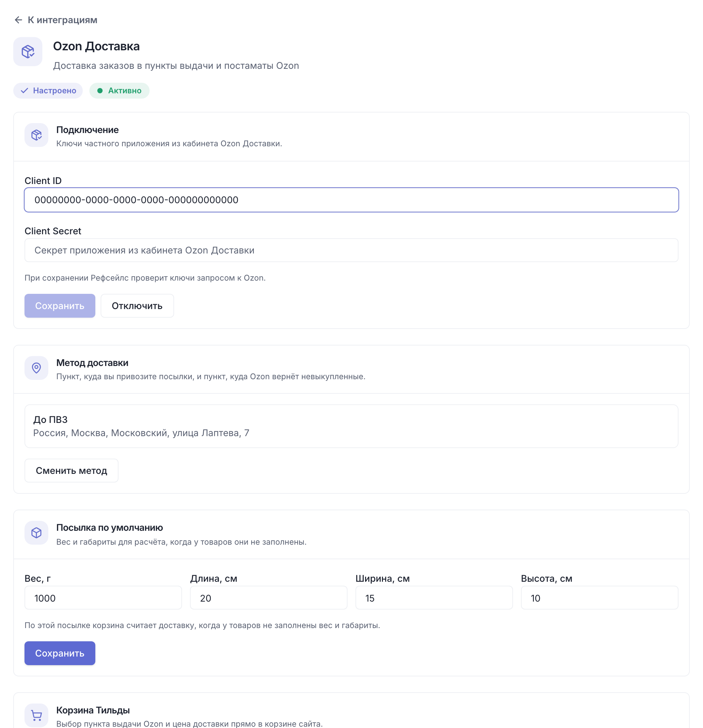Click the Ozon Доставка package logo icon
703x728 pixels.
[x=28, y=52]
